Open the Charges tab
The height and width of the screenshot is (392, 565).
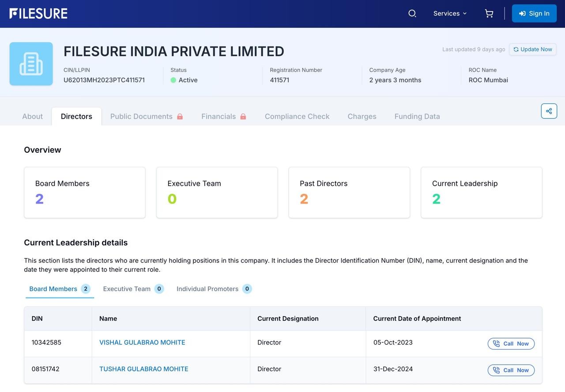tap(362, 117)
